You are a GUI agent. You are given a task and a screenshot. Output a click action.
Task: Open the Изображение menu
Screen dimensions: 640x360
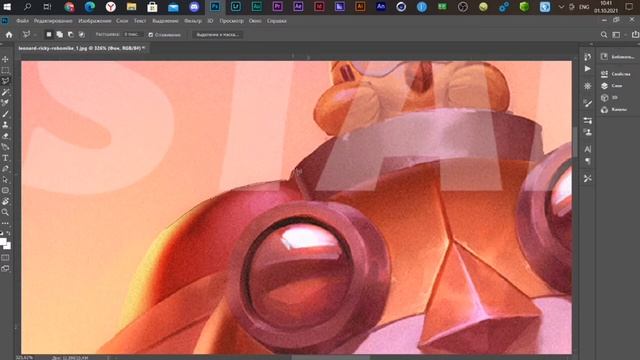click(94, 21)
